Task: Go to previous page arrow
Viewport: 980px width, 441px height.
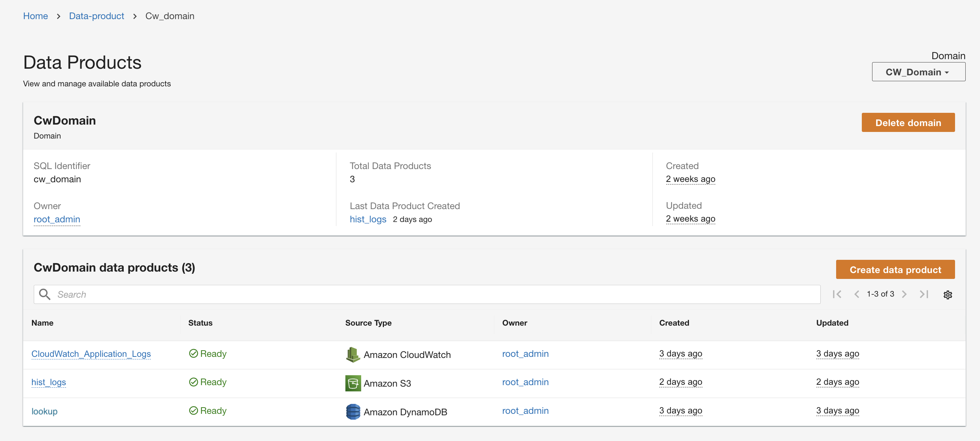Action: (x=856, y=294)
